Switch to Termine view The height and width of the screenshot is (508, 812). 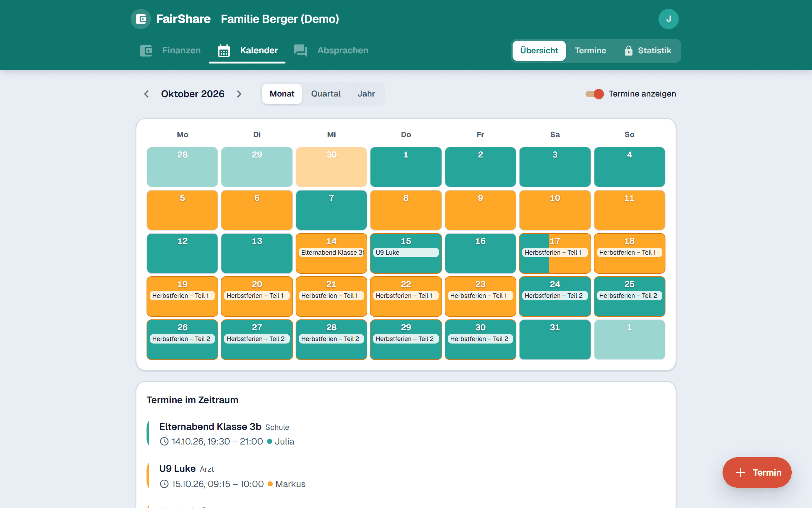click(x=590, y=51)
